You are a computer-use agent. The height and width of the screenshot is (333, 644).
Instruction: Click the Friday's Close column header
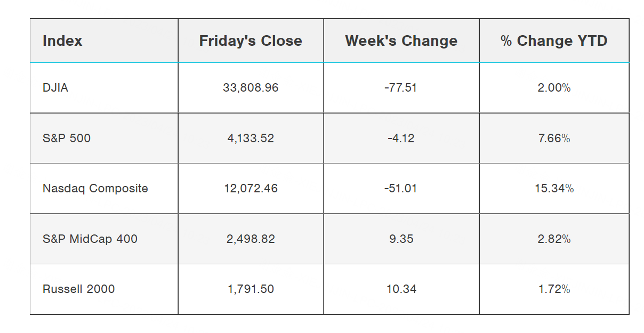pyautogui.click(x=251, y=41)
